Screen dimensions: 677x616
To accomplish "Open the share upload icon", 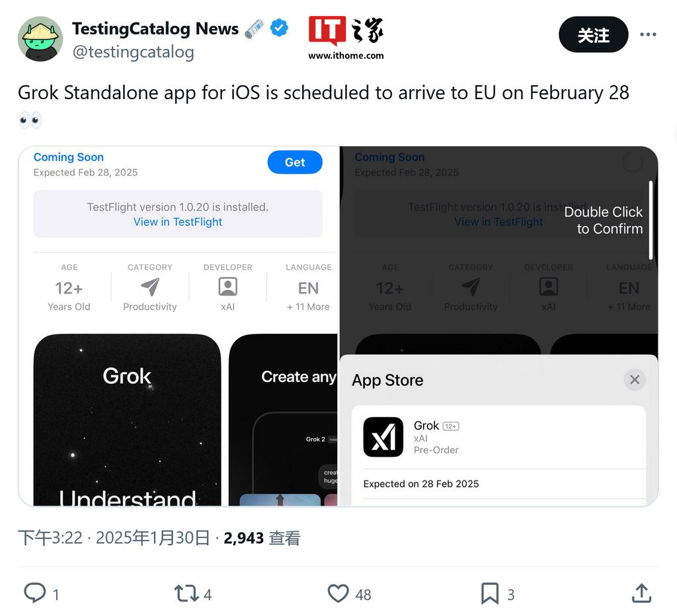I will click(x=641, y=593).
